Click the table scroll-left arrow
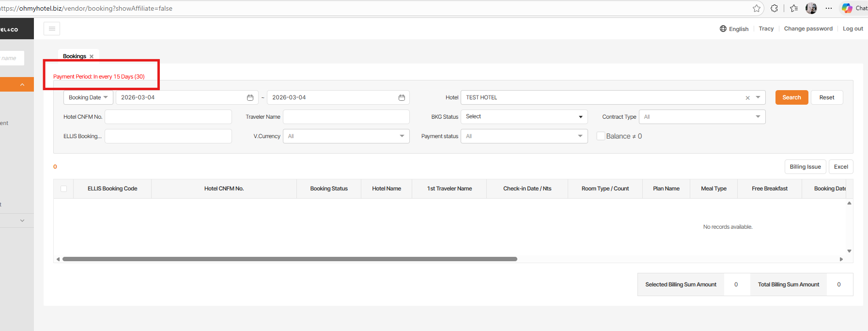Viewport: 868px width, 331px height. (58, 259)
